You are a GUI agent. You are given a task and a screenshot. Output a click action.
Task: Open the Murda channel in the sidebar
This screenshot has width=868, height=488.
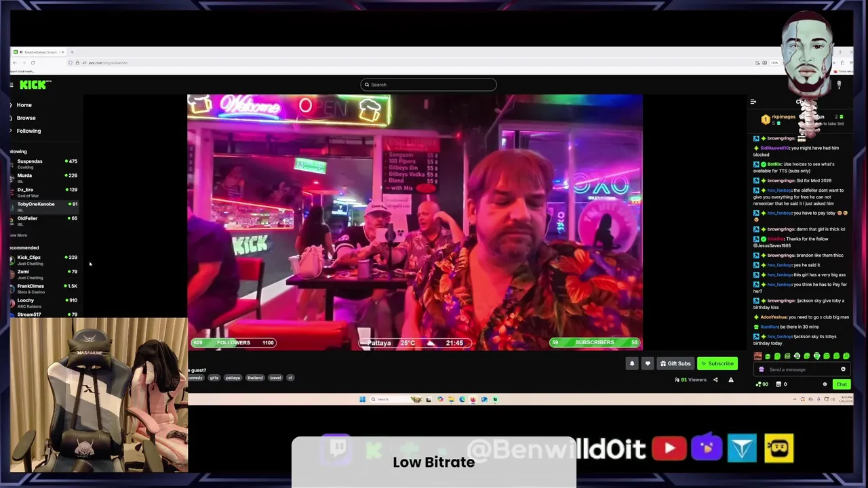[44, 178]
